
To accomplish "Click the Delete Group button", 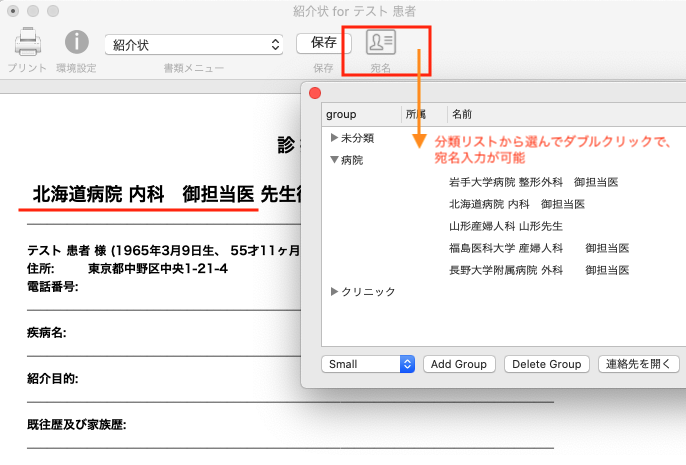I will click(547, 365).
